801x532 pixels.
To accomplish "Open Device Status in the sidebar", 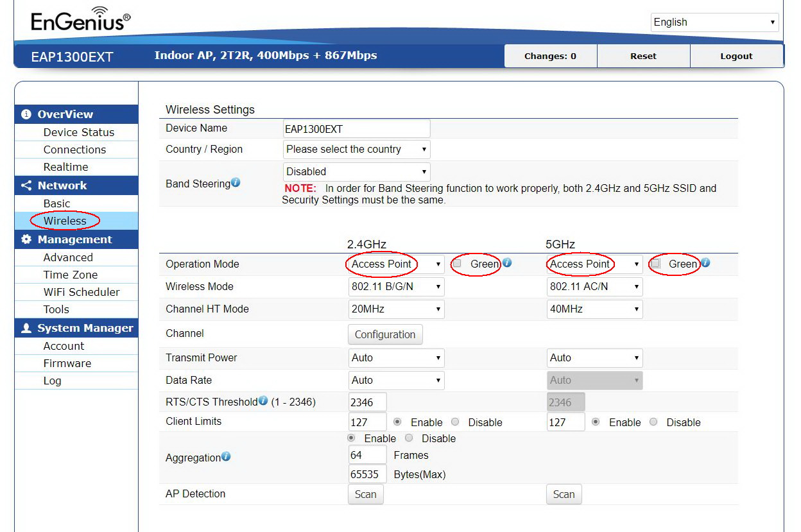I will [78, 132].
